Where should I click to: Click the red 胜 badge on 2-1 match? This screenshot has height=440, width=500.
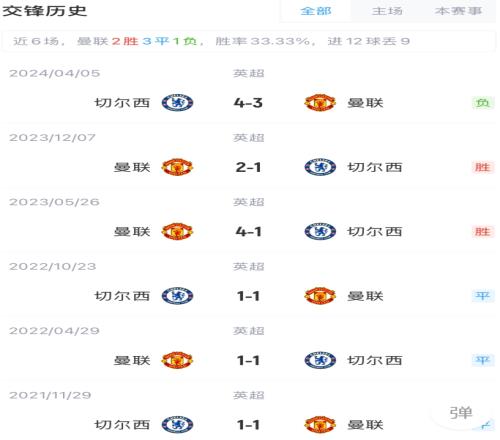pyautogui.click(x=483, y=167)
